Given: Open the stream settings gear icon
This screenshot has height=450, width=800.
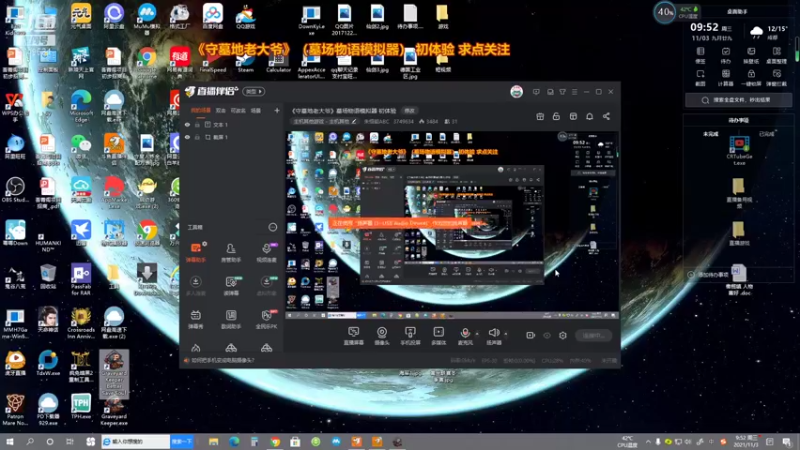Looking at the screenshot, I should coord(563,335).
